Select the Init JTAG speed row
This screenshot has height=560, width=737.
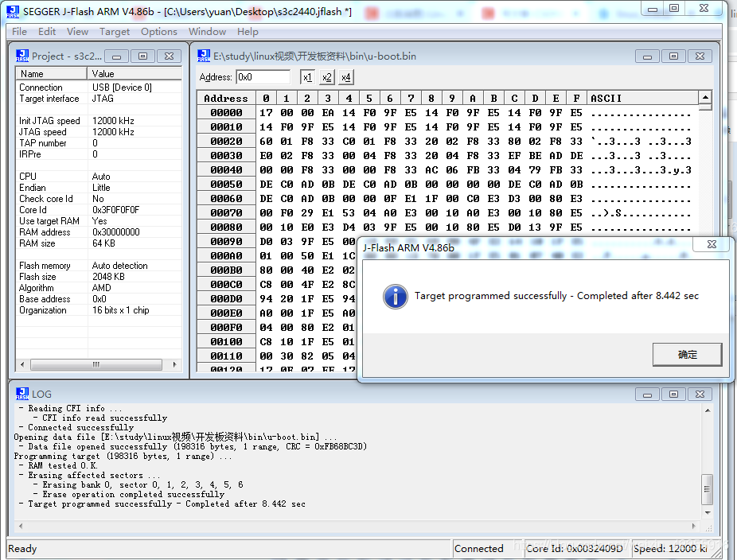tap(99, 121)
